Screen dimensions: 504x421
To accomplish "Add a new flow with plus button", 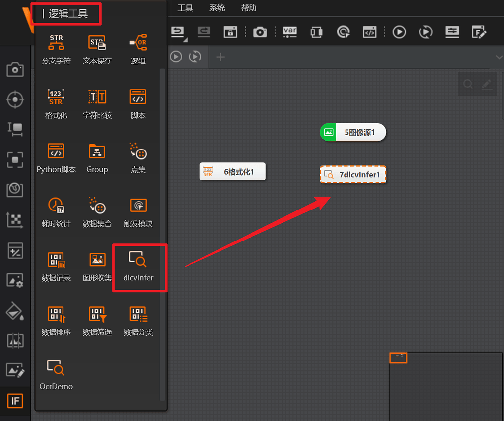I will click(220, 57).
